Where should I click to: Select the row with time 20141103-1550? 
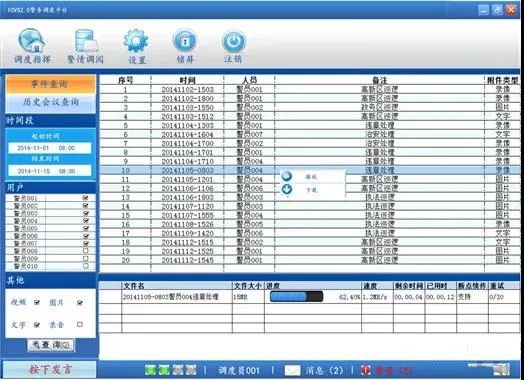tap(310, 108)
